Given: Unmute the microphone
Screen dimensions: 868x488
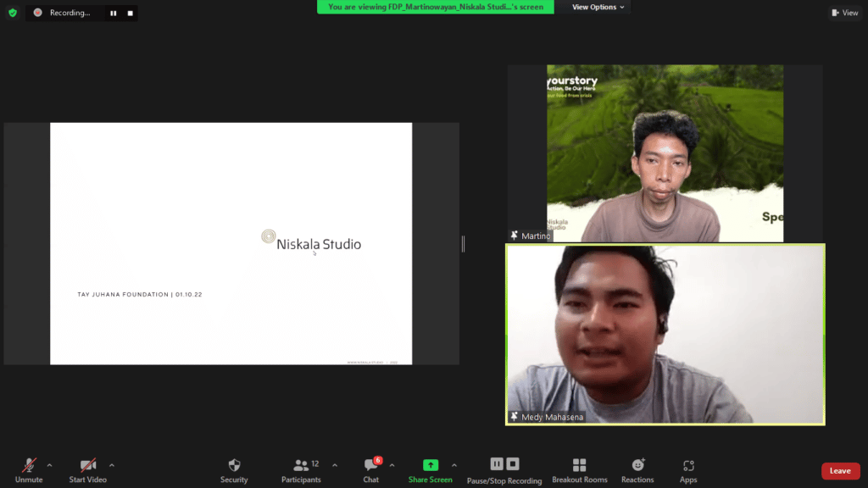Looking at the screenshot, I should [29, 470].
